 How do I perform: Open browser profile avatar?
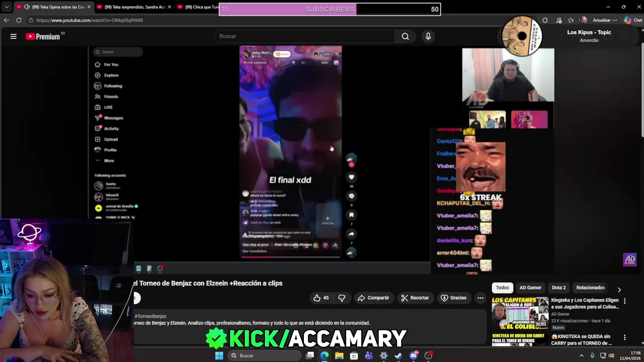583,20
